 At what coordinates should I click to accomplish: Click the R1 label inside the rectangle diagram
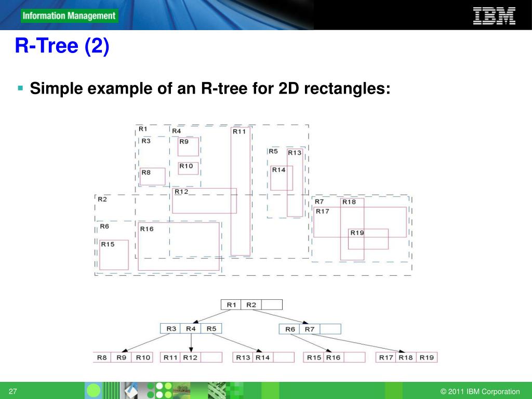[x=143, y=129]
